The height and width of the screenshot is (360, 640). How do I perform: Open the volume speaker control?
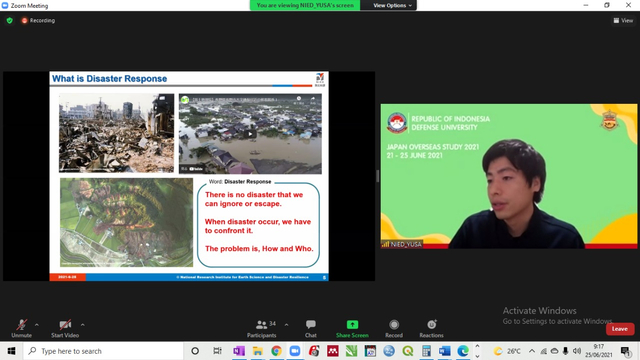pyautogui.click(x=576, y=351)
